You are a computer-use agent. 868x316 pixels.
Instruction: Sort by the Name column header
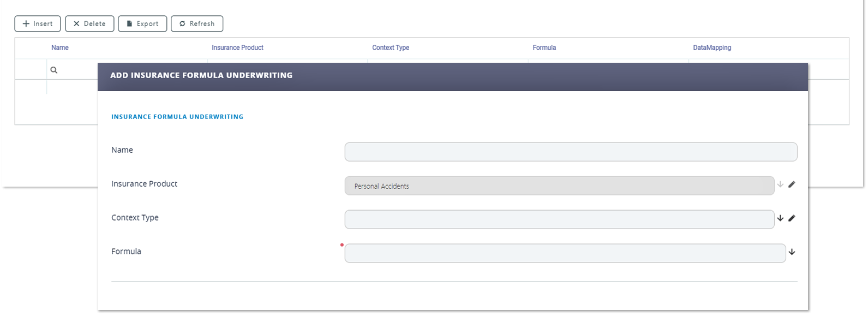pyautogui.click(x=60, y=48)
